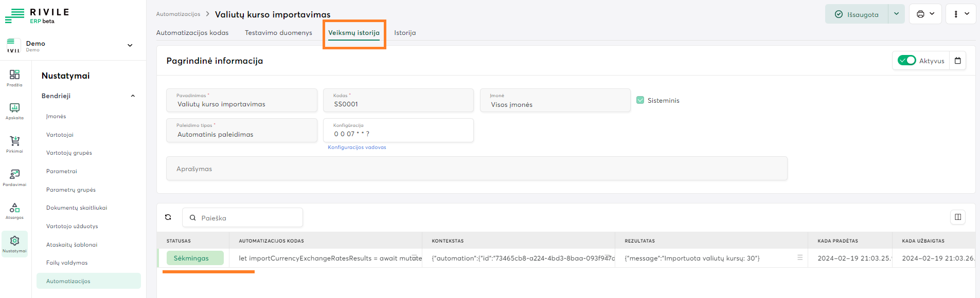This screenshot has width=980, height=298.
Task: Open the Konfigūracijos vadovas link
Action: tap(357, 147)
